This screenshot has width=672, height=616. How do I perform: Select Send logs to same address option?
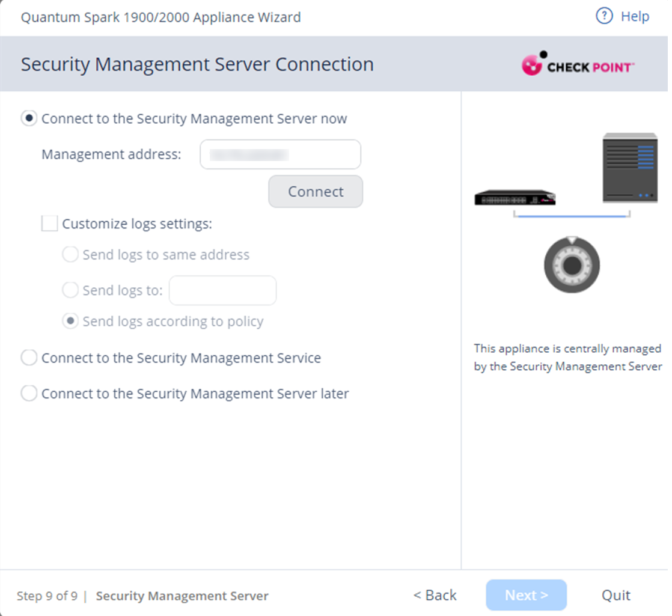click(70, 254)
